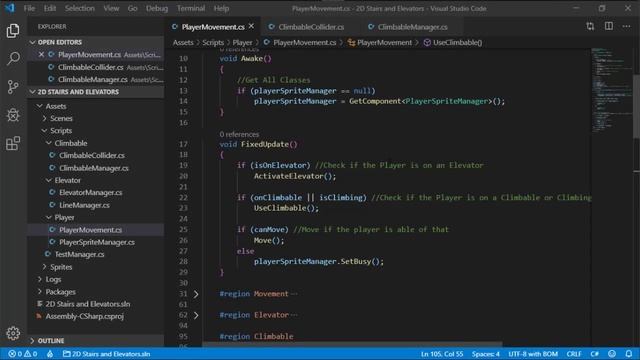640x360 pixels.
Task: Change end of line sequence CRLF
Action: 573,354
